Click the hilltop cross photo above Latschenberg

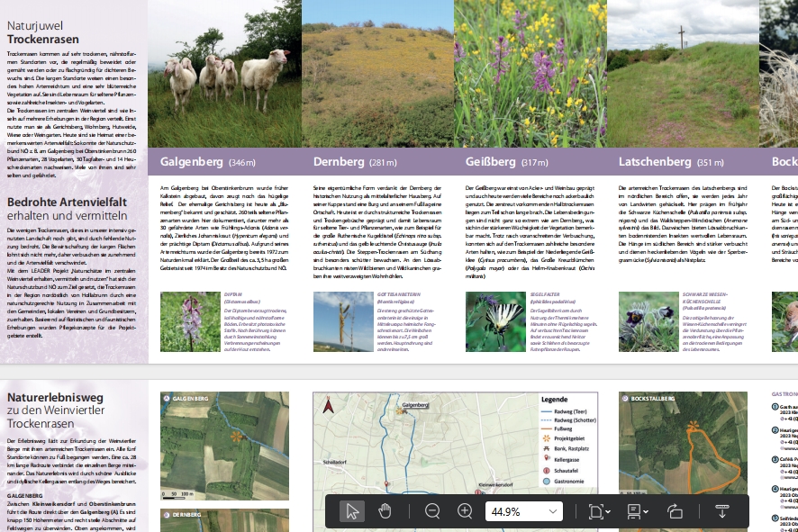point(683,74)
